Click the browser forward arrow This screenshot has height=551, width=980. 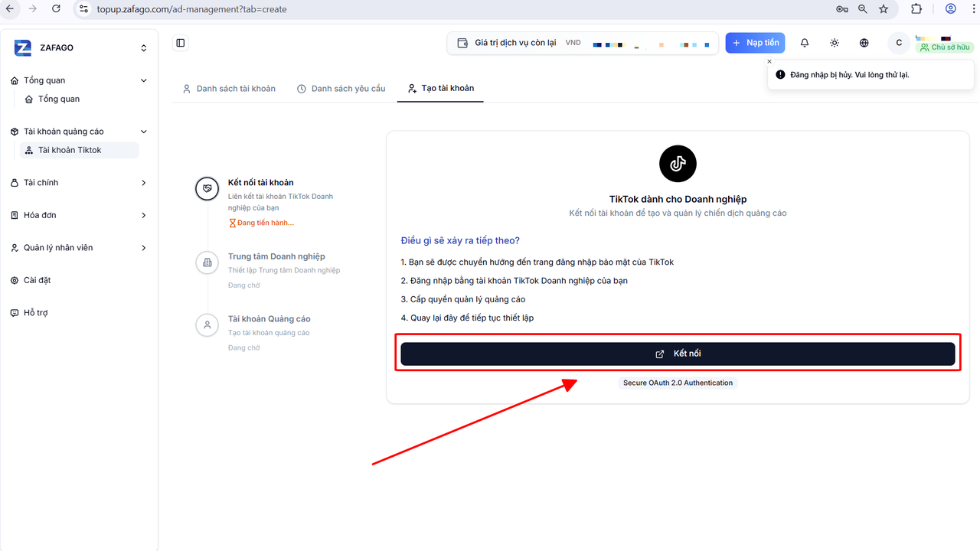[x=33, y=9]
